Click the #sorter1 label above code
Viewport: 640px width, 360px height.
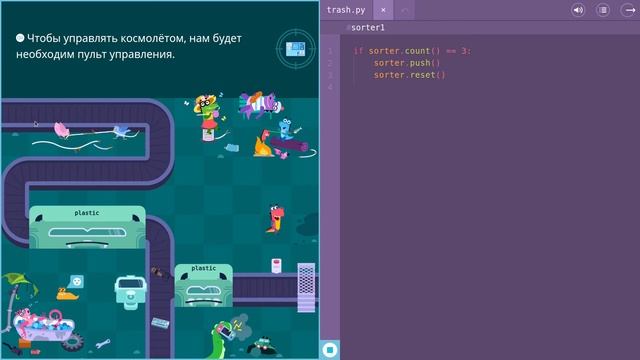coord(366,28)
